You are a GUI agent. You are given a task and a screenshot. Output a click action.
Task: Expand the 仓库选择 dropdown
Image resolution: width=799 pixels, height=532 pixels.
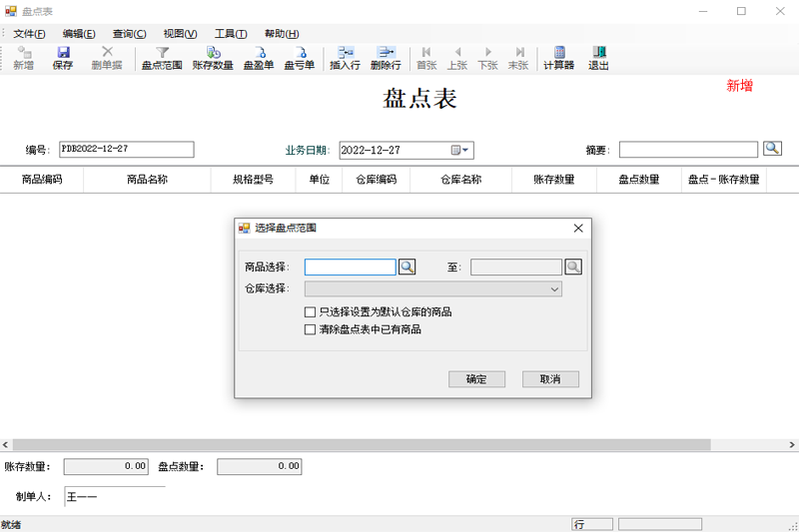(554, 289)
